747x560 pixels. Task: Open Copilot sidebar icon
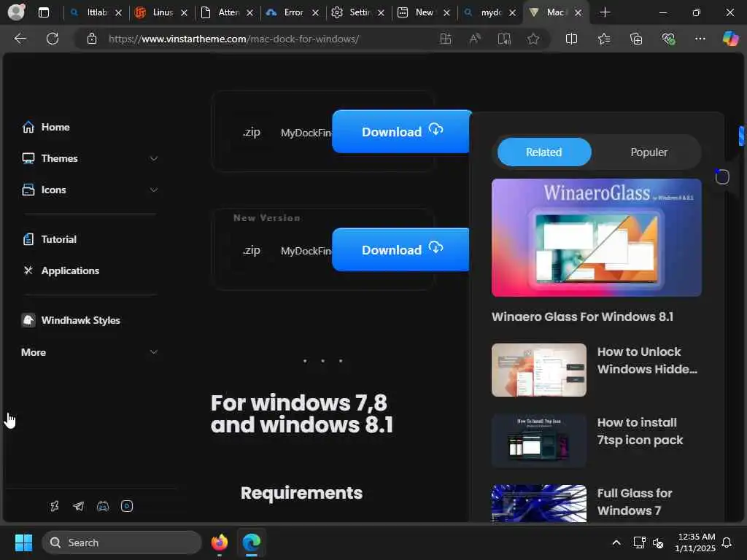tap(730, 39)
